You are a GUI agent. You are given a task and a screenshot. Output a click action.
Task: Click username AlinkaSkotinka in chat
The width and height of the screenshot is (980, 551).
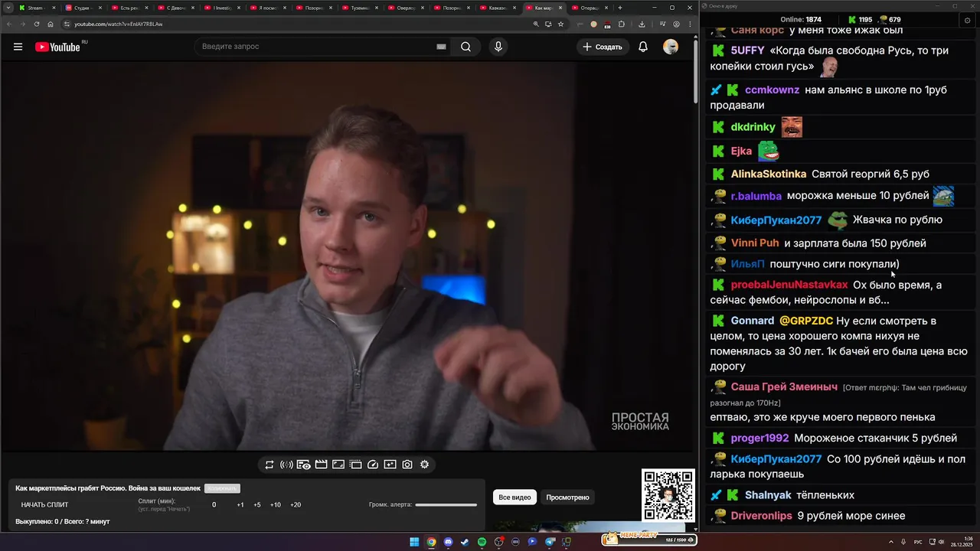tap(769, 174)
